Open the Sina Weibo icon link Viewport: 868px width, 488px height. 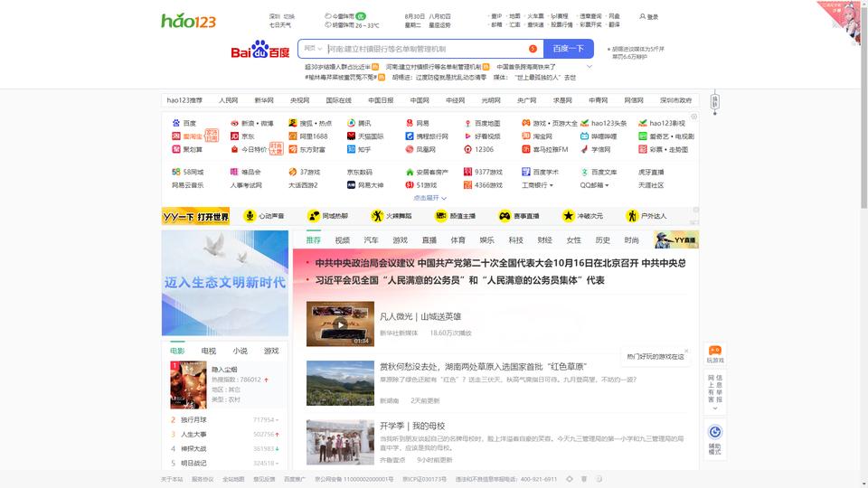click(234, 123)
